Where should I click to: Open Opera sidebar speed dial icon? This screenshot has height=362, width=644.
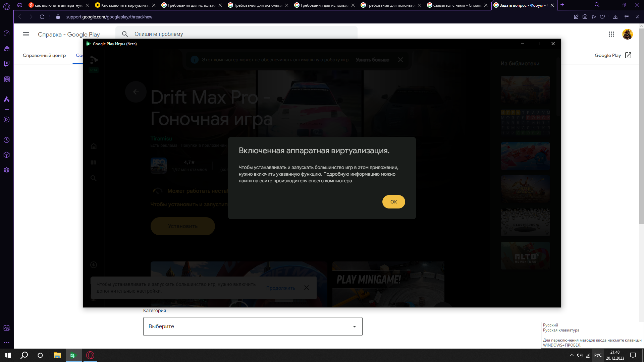coord(6,33)
